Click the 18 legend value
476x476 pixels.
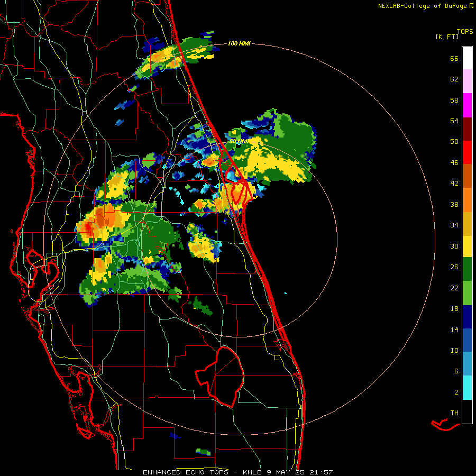[454, 309]
